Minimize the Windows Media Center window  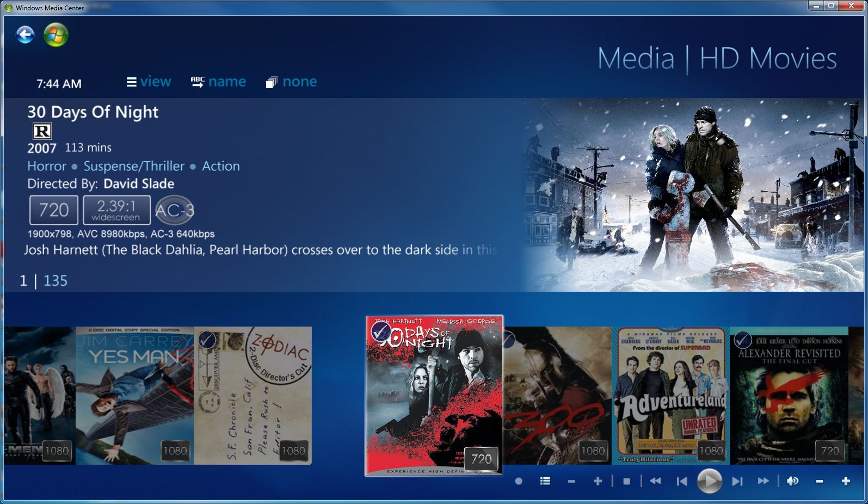[815, 6]
